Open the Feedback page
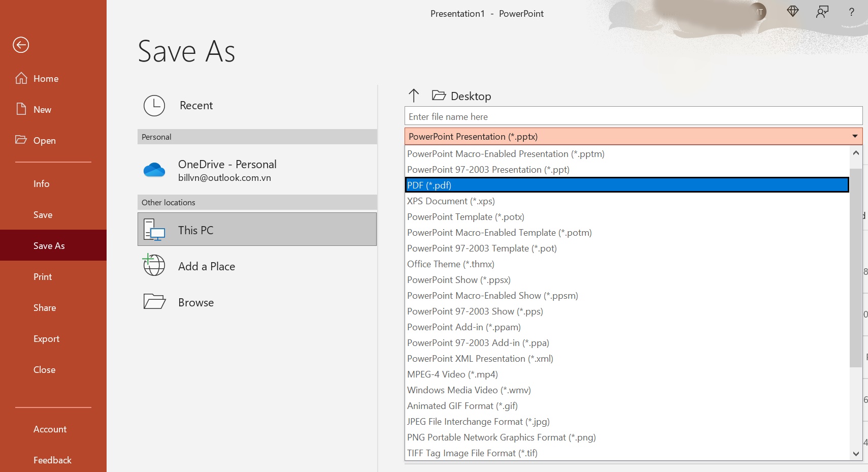Viewport: 868px width, 472px height. point(53,460)
